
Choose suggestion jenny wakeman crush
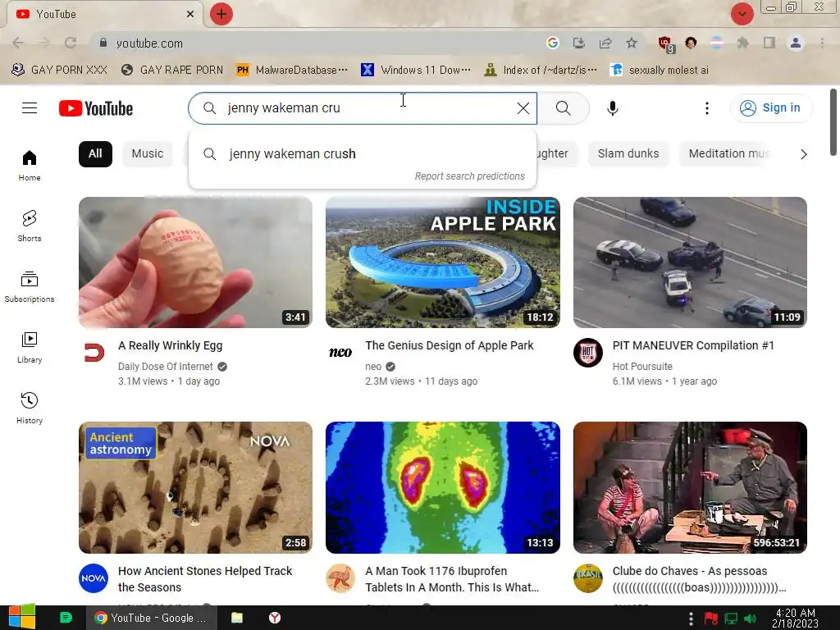point(363,153)
